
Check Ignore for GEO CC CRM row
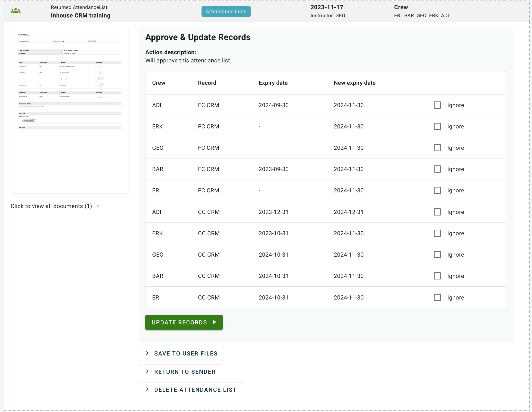pos(437,255)
